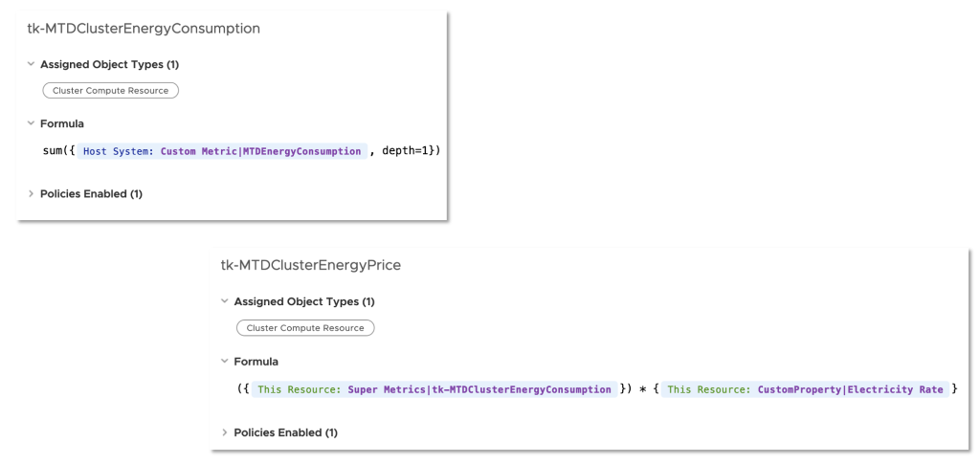Viewport: 980px width, 464px height.
Task: Click the tk-MTDClusterEnergyPrice title
Action: pyautogui.click(x=311, y=265)
